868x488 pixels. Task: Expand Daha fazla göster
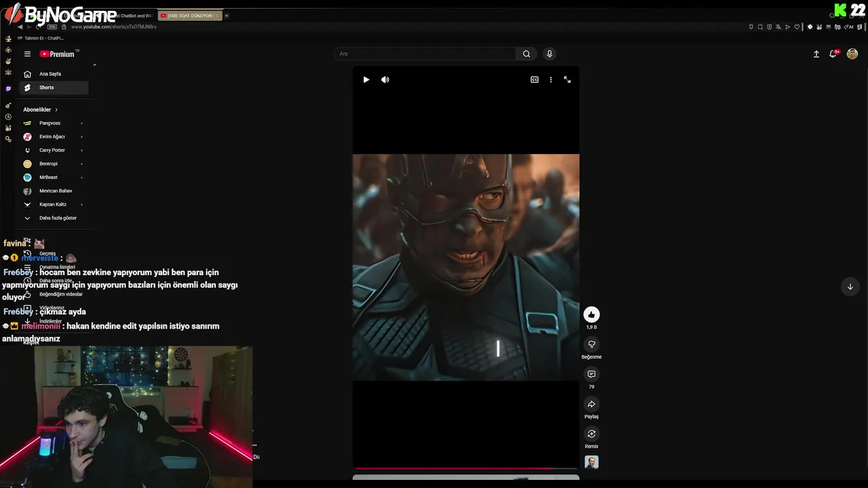click(x=54, y=218)
